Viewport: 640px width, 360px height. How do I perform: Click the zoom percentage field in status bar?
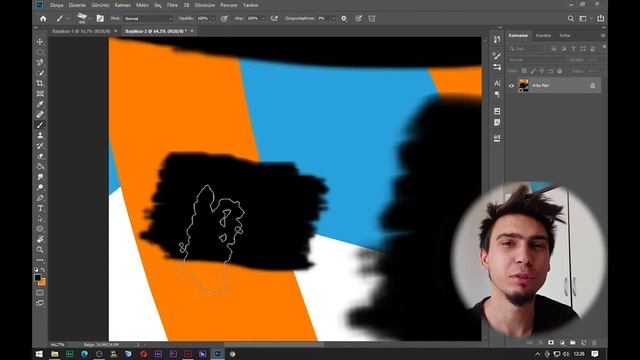click(58, 345)
